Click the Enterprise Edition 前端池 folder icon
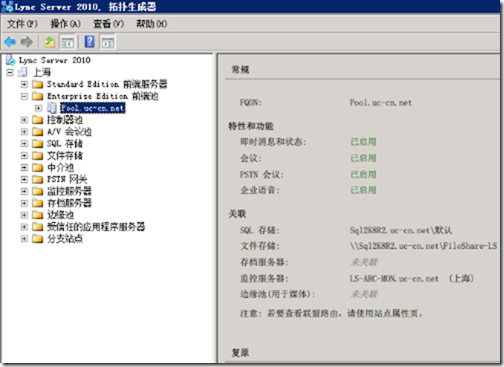 click(37, 96)
